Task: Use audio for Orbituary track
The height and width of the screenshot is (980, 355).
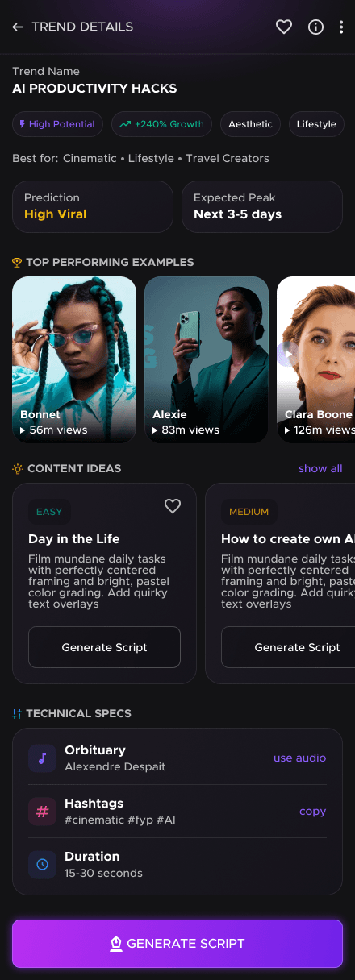Action: click(x=299, y=758)
